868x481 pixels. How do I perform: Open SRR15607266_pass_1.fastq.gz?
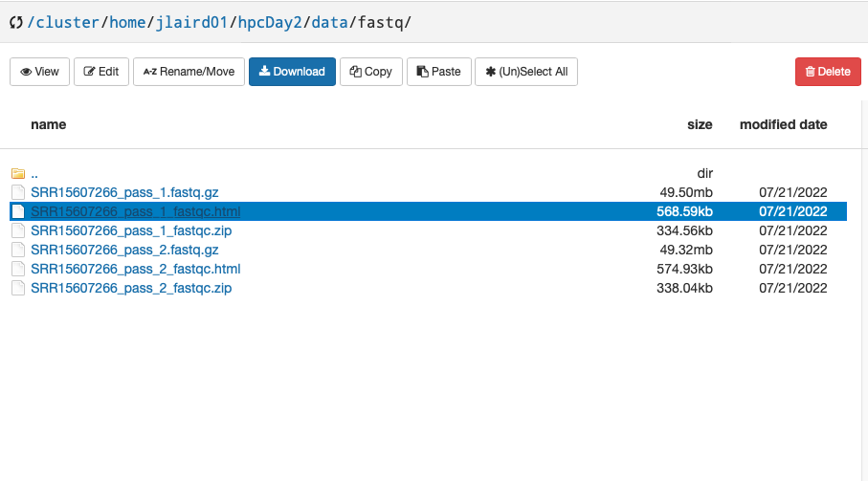[x=124, y=192]
